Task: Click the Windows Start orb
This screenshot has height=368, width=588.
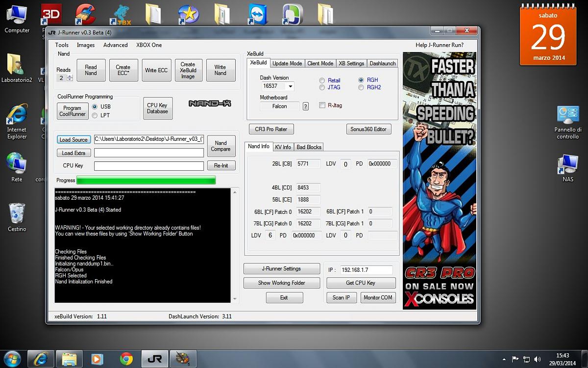Action: tap(12, 359)
